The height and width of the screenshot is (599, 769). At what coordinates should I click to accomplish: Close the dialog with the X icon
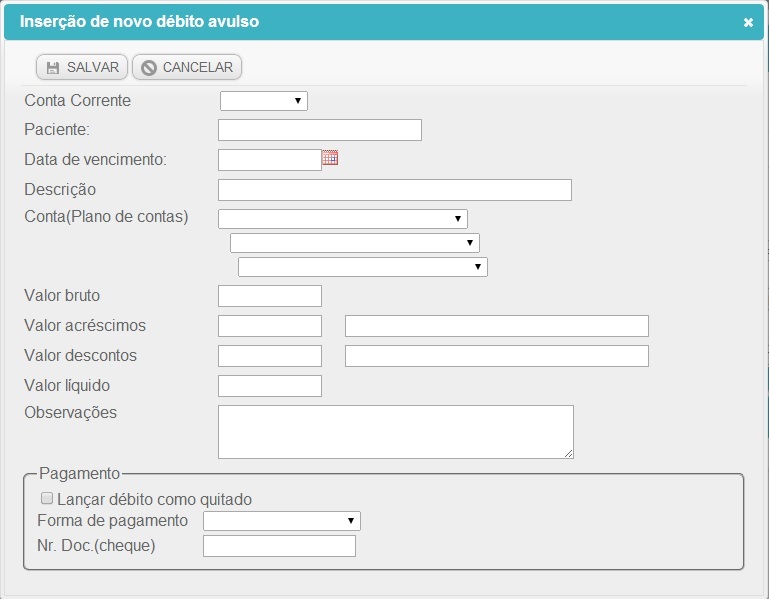pyautogui.click(x=748, y=22)
